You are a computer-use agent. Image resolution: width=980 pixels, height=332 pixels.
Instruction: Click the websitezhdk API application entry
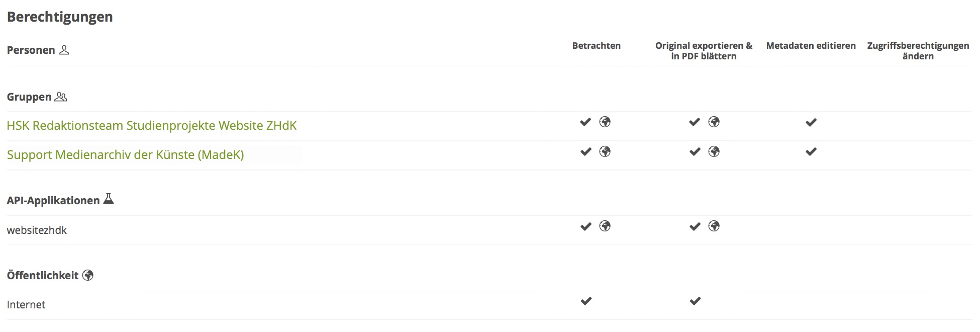(x=37, y=230)
